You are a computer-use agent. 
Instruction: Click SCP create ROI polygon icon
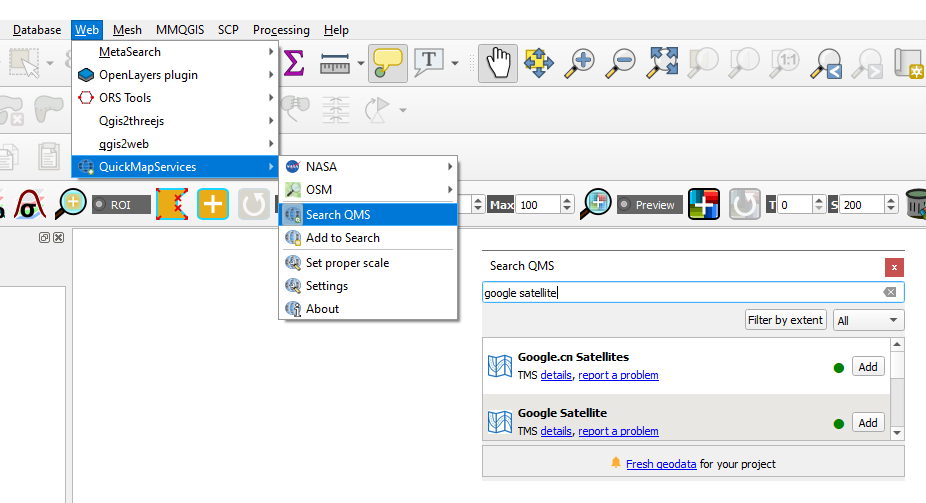(x=172, y=204)
